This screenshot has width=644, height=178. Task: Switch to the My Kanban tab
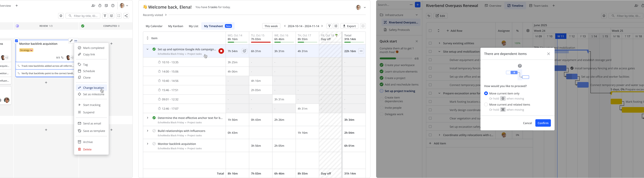175,26
